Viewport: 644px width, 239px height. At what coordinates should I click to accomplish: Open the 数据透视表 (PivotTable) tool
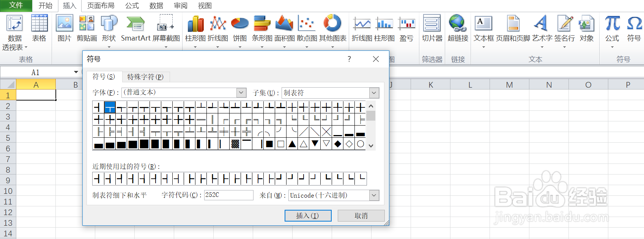tap(15, 32)
